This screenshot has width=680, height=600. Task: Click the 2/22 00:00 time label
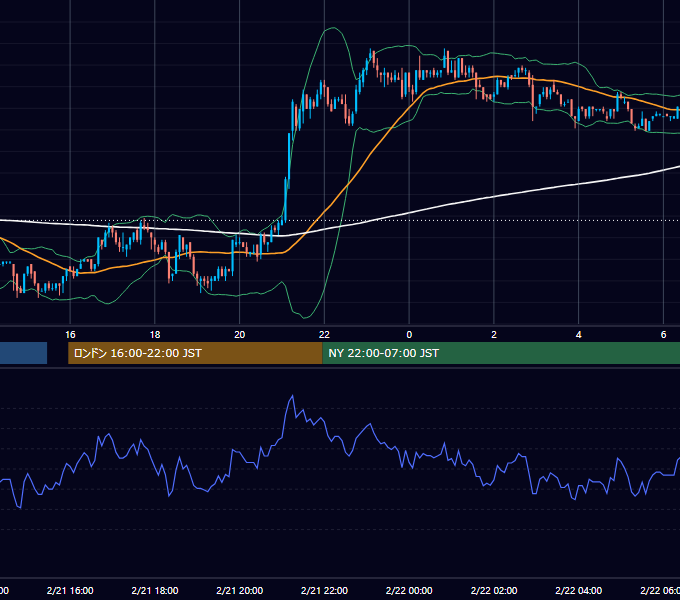point(409,590)
